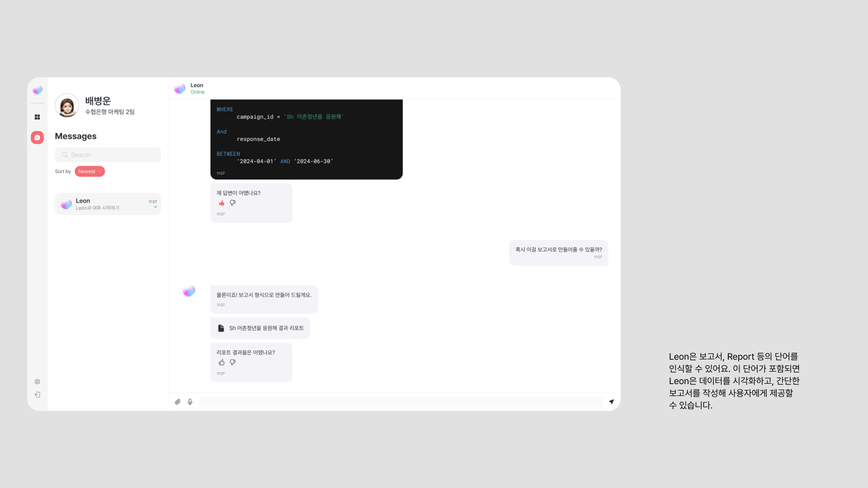Click the Search messages field
868x488 pixels.
108,155
